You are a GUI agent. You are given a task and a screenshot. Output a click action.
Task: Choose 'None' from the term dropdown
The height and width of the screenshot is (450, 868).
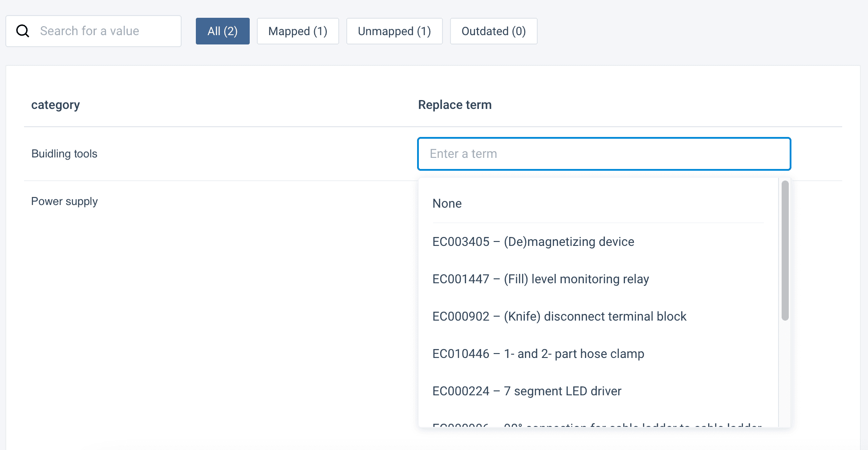(447, 204)
